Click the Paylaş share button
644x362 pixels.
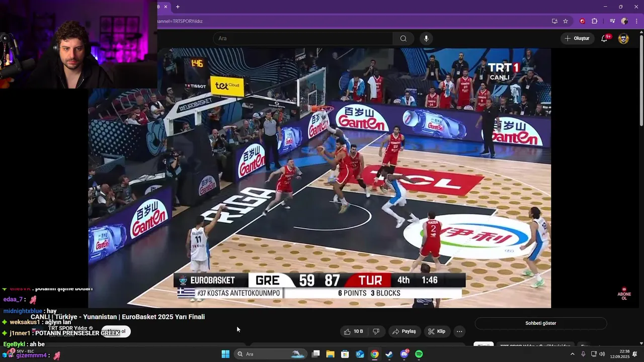(404, 331)
